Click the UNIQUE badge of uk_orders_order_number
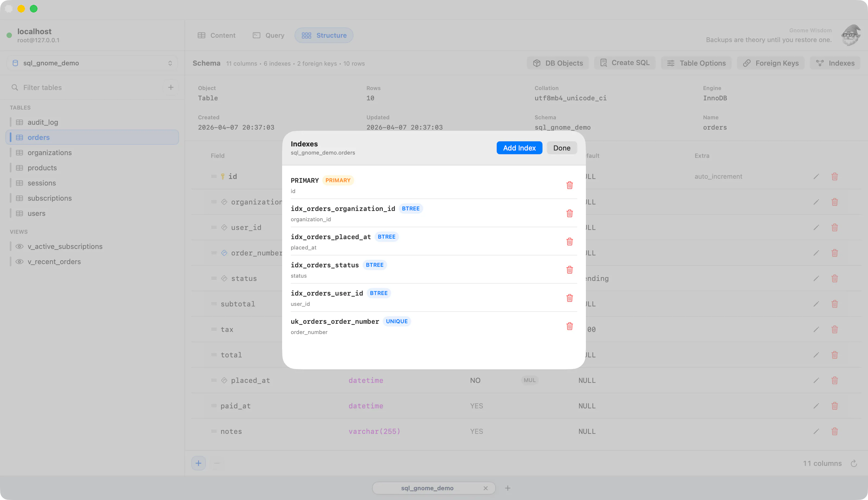Viewport: 868px width, 500px height. (x=397, y=321)
